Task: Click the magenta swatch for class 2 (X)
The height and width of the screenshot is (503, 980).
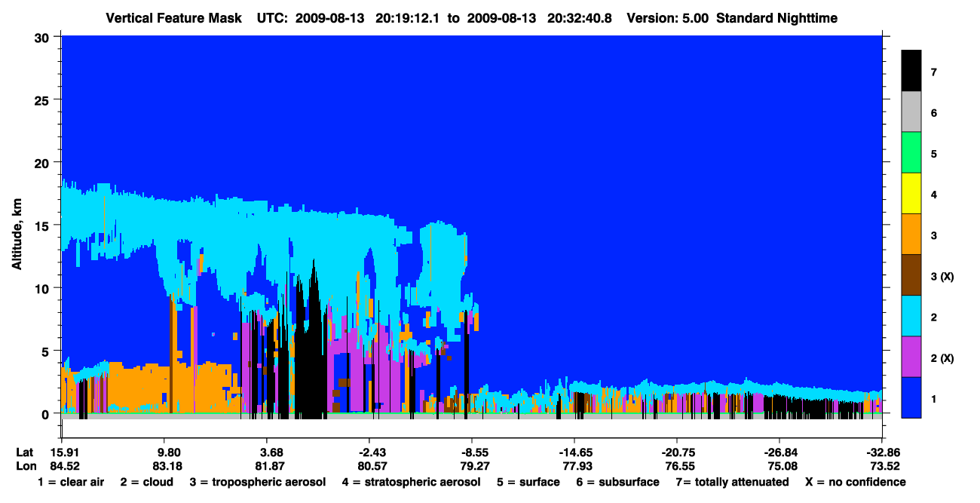Action: [x=911, y=357]
